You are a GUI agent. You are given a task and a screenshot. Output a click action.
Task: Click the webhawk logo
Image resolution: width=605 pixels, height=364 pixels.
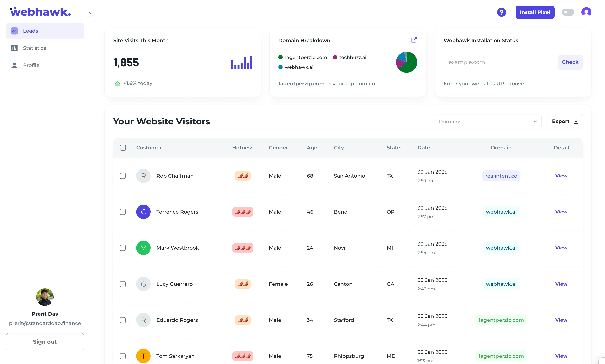[40, 11]
